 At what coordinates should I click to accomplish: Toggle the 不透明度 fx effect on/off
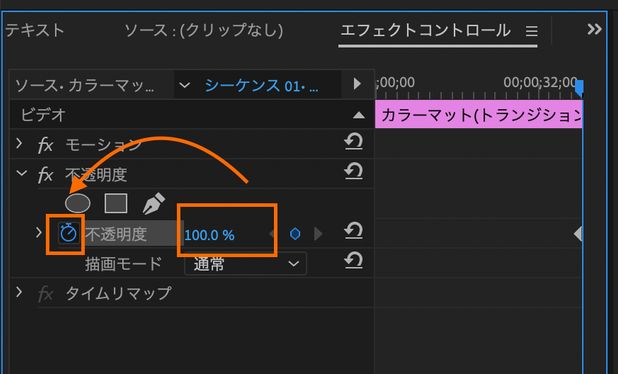pos(46,175)
